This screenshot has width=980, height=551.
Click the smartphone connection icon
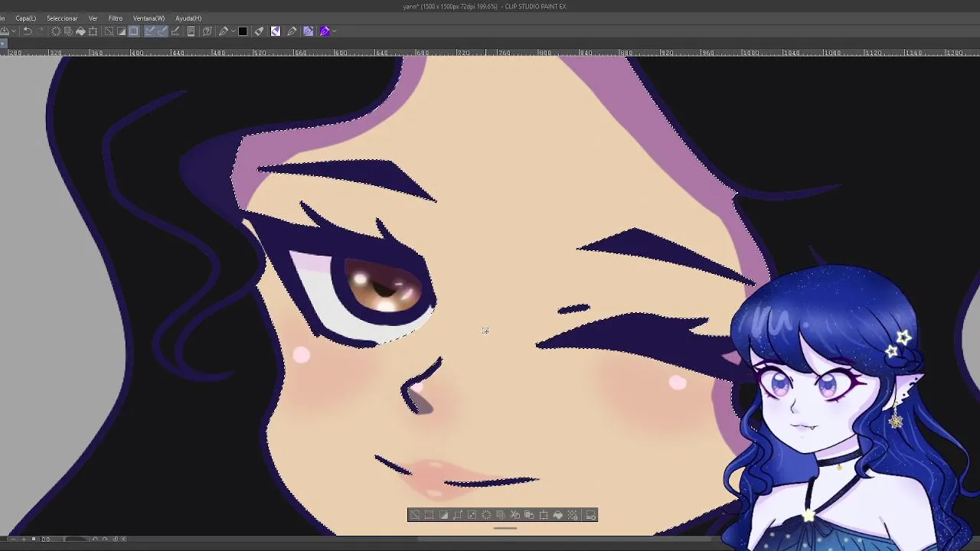pos(191,31)
